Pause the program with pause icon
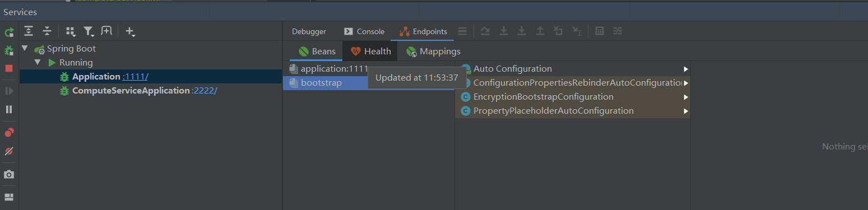868x210 pixels. pyautogui.click(x=9, y=109)
